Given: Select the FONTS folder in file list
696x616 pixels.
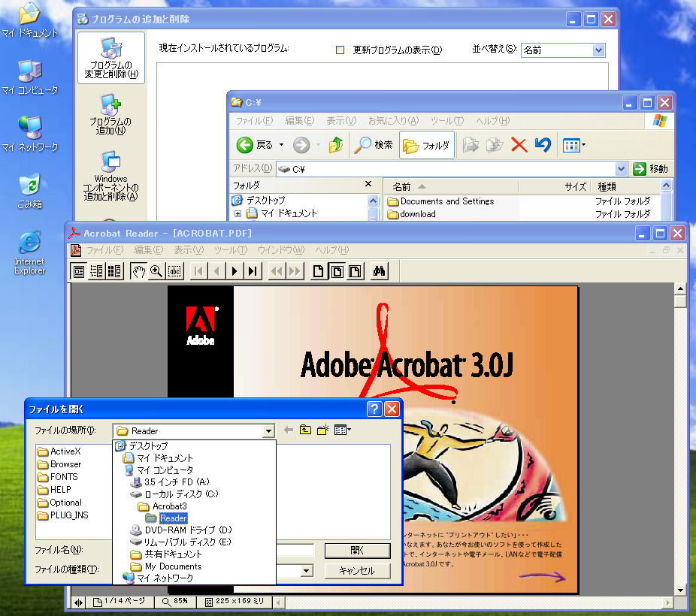Looking at the screenshot, I should click(x=58, y=477).
